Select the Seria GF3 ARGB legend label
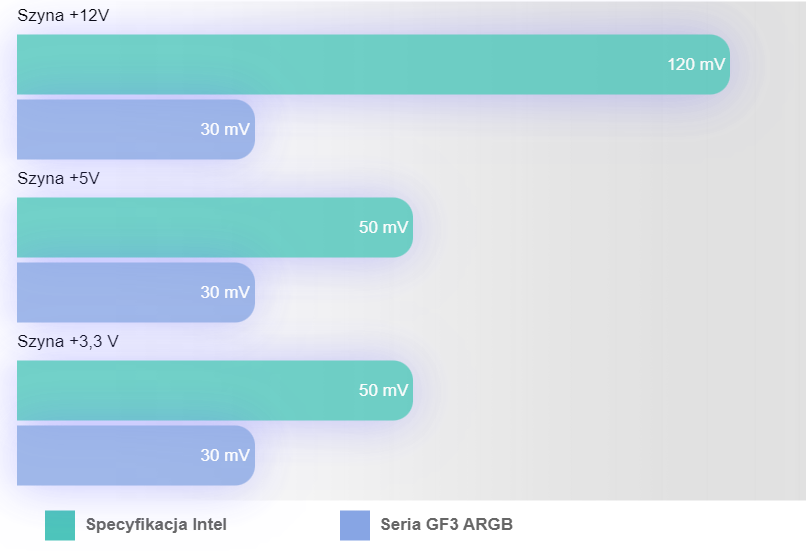Viewport: 806px width, 551px height. coord(447,524)
